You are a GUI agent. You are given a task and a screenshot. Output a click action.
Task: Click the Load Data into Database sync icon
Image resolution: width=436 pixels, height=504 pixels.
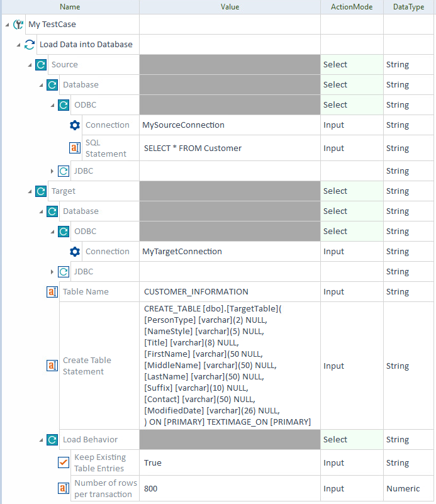point(30,45)
